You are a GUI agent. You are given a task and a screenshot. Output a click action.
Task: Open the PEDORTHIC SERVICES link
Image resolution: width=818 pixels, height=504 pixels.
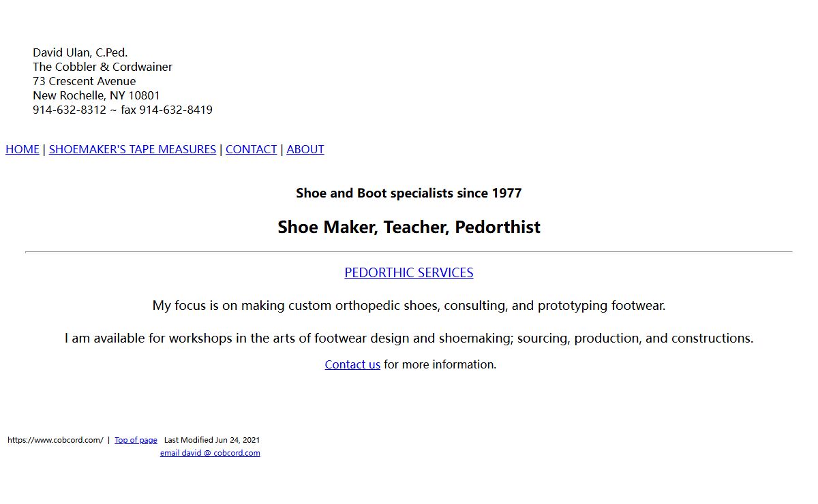click(409, 272)
